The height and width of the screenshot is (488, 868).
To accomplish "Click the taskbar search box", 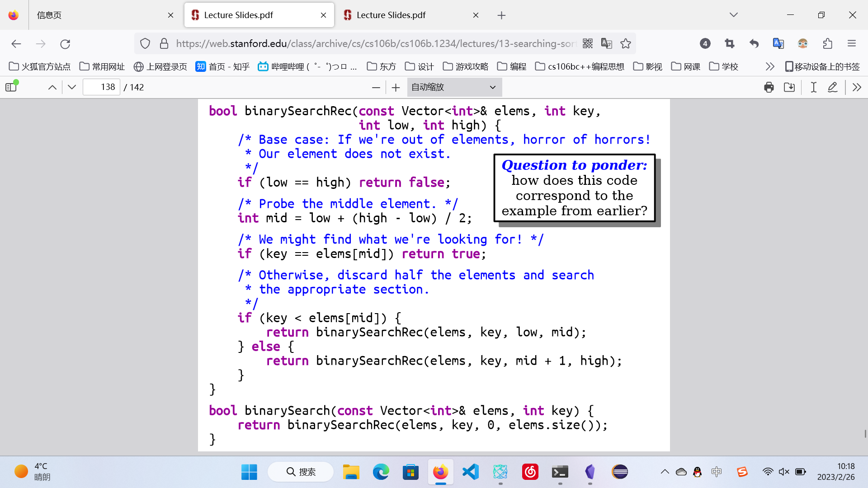I will [301, 472].
